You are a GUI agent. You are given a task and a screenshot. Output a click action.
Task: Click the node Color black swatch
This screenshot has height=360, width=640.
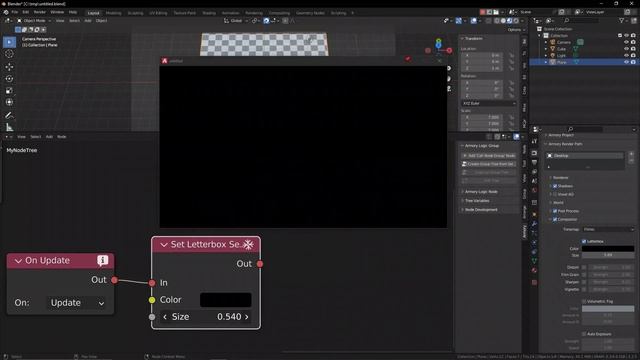point(226,300)
